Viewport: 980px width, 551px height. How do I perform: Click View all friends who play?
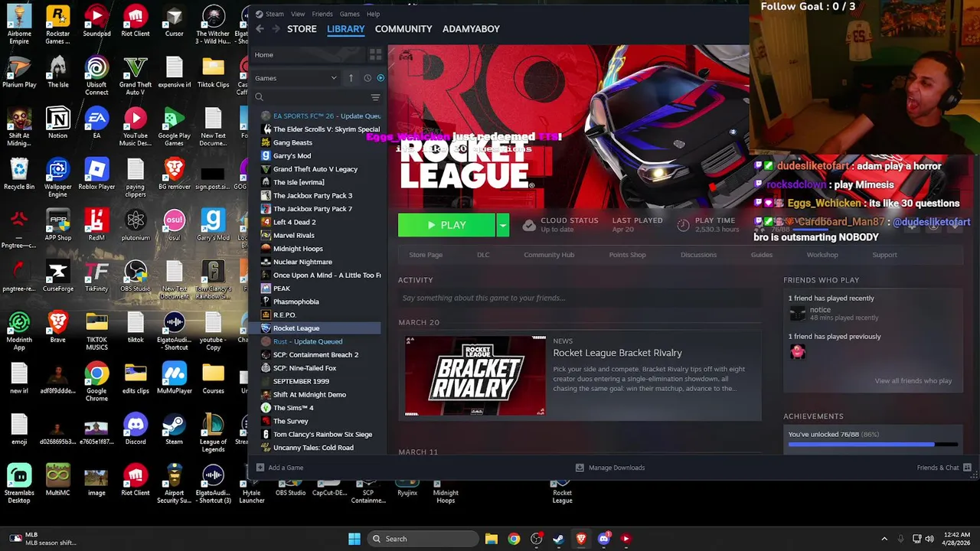click(x=913, y=380)
